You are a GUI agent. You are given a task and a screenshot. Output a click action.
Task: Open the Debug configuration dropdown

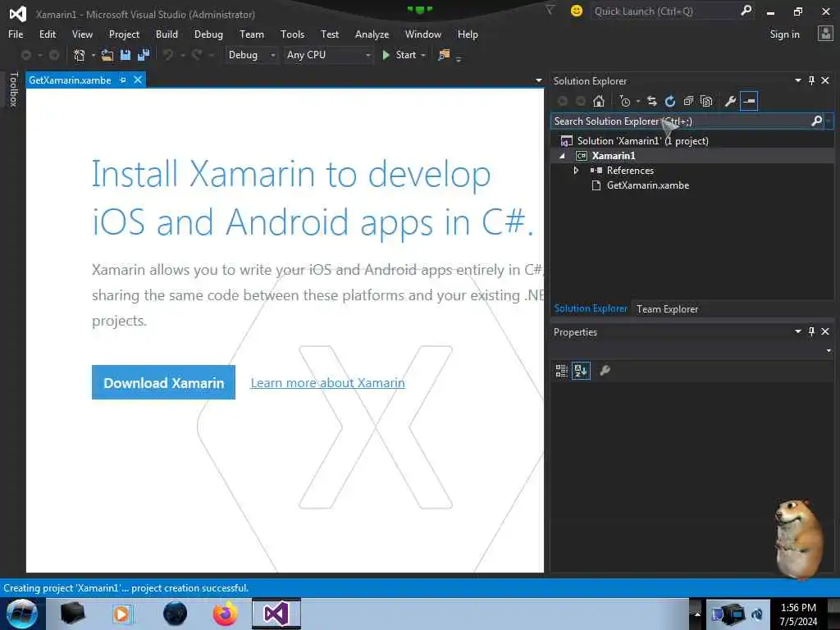(272, 55)
